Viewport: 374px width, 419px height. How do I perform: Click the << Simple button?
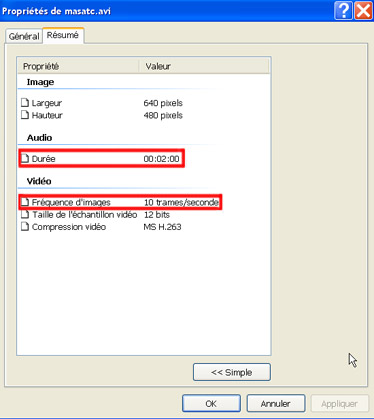pos(232,372)
